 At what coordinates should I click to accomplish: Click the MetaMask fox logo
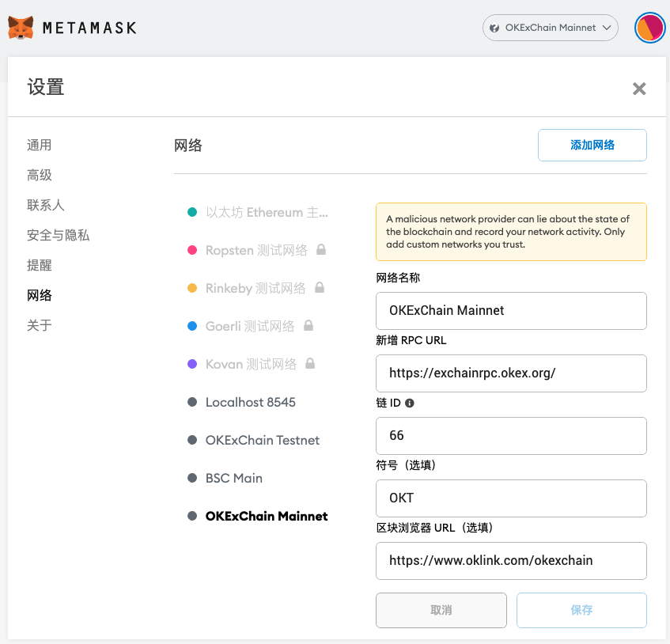click(21, 28)
